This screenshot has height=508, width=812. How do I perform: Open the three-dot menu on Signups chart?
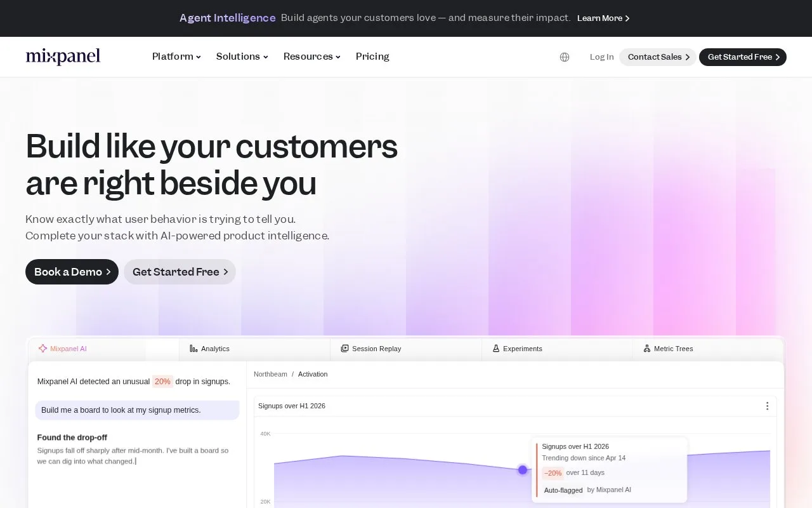point(767,406)
